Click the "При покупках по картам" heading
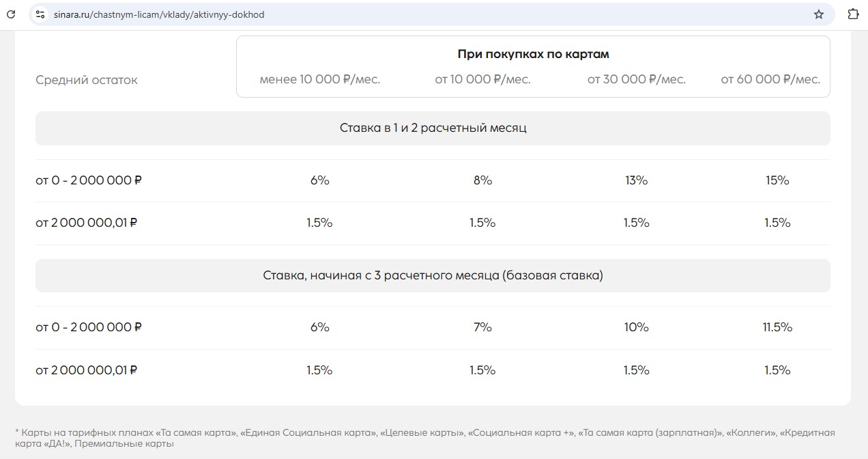The image size is (868, 459). click(x=533, y=54)
